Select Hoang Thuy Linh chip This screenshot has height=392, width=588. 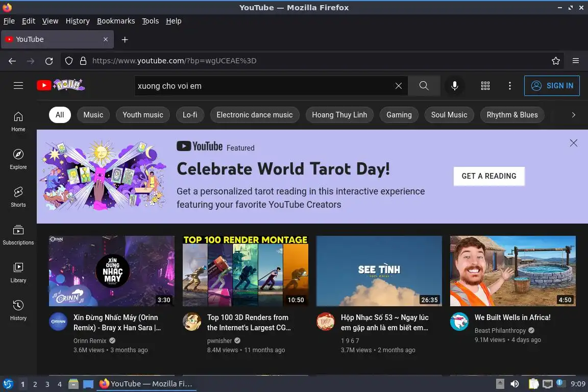339,115
